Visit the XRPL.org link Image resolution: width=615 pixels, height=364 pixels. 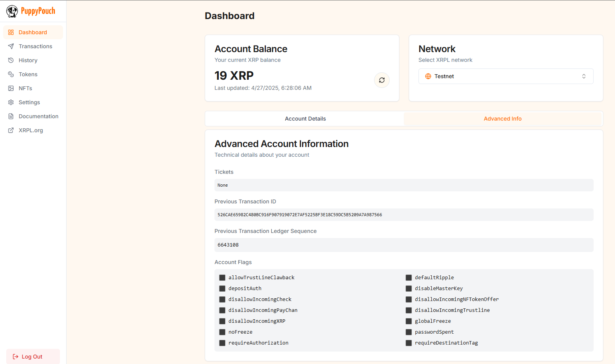[x=33, y=130]
